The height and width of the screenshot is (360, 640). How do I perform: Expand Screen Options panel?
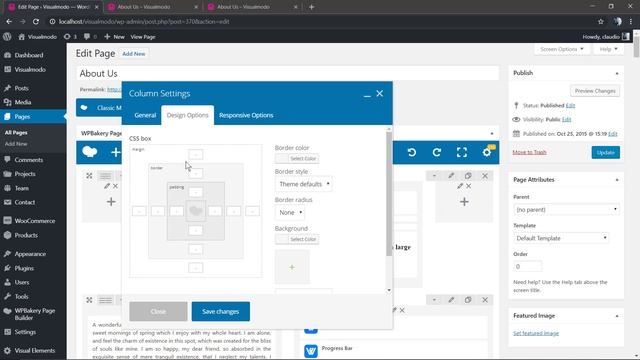(x=562, y=49)
